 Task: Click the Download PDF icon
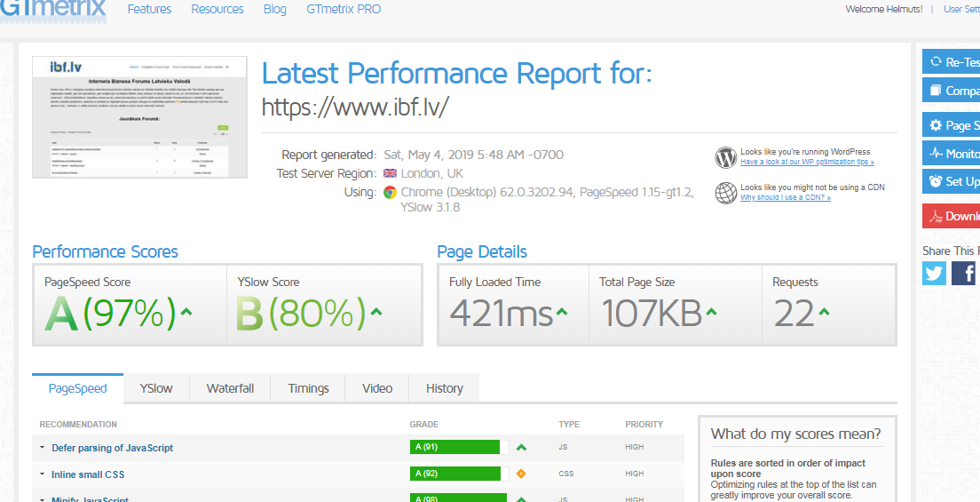tap(935, 216)
